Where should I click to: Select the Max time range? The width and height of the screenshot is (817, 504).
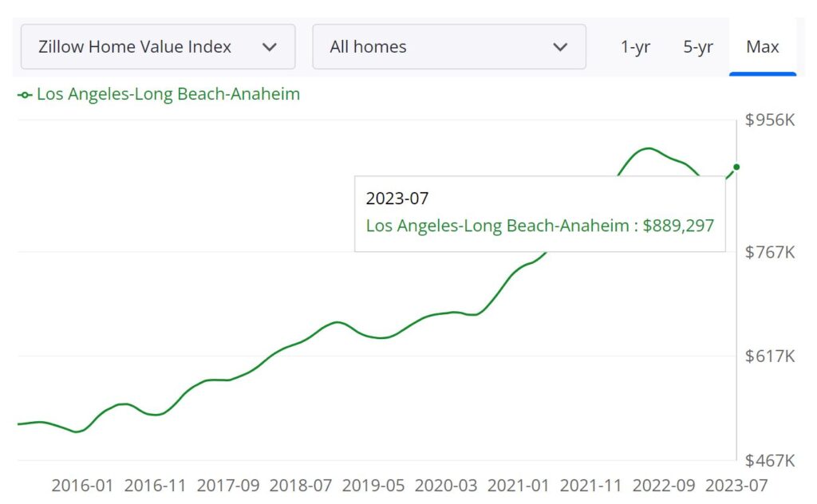pyautogui.click(x=763, y=47)
